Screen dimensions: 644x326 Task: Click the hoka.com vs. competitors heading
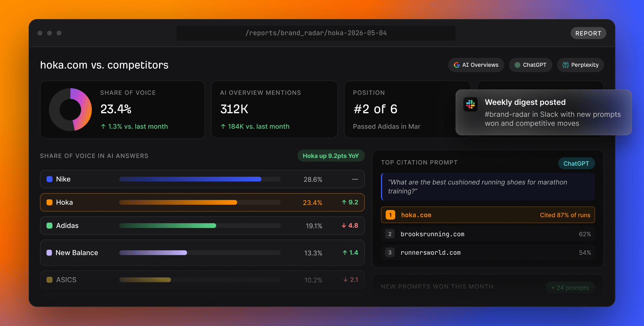coord(104,65)
